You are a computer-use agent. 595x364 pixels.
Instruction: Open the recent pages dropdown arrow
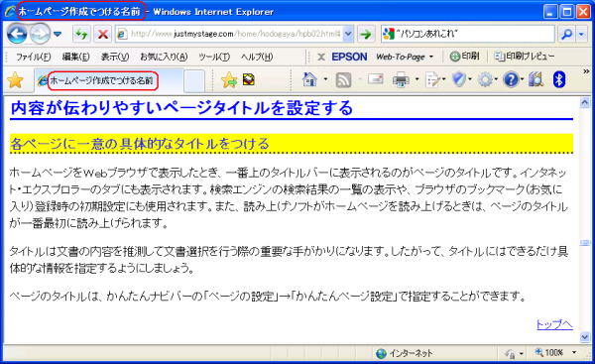coord(58,34)
